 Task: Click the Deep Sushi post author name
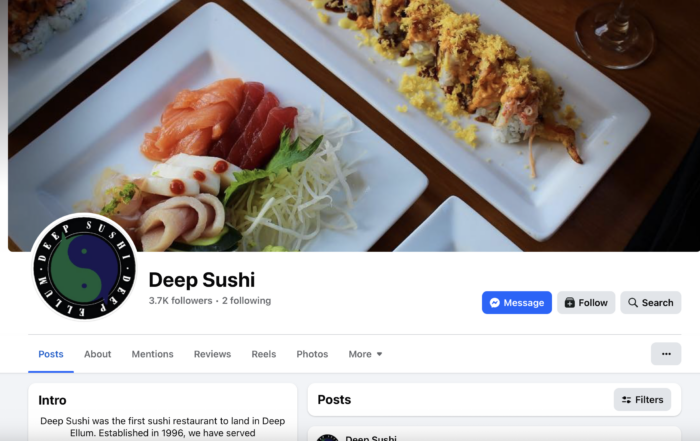coord(371,438)
